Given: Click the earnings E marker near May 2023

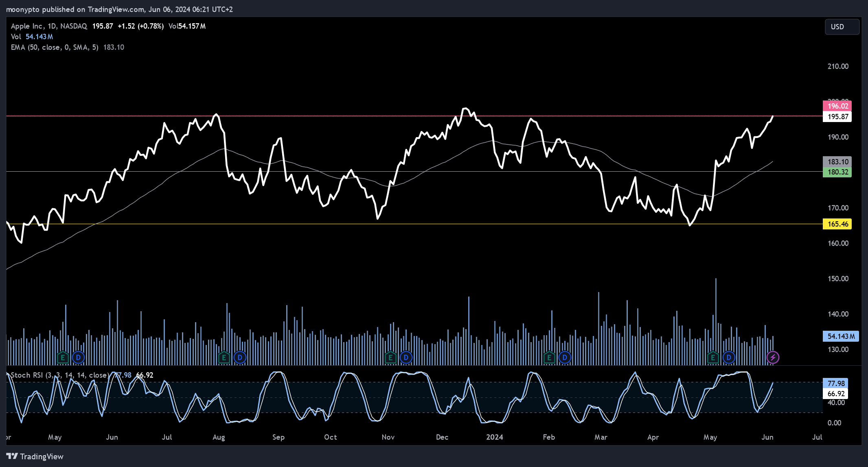Looking at the screenshot, I should coord(62,358).
